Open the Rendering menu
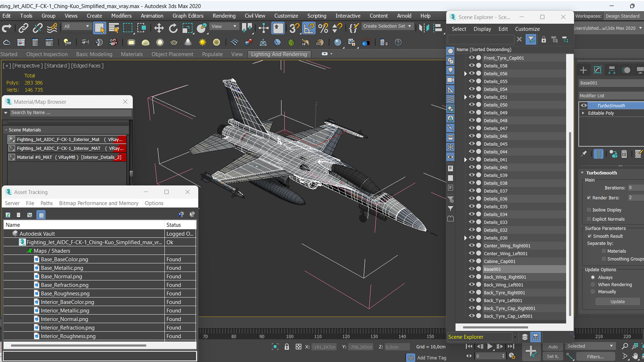 coord(224,16)
